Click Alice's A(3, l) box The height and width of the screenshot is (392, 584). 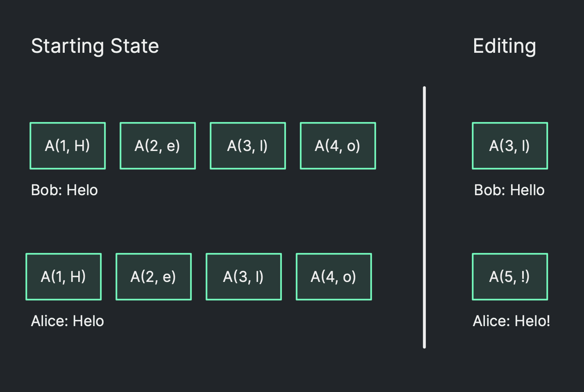point(244,277)
